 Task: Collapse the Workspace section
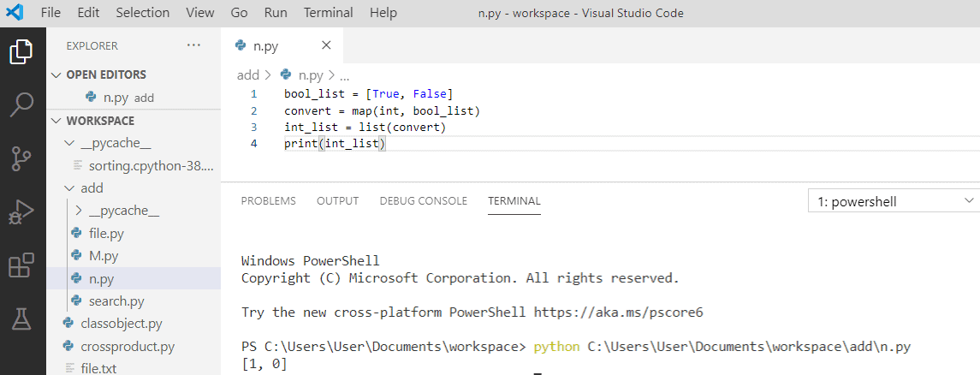coord(134,121)
